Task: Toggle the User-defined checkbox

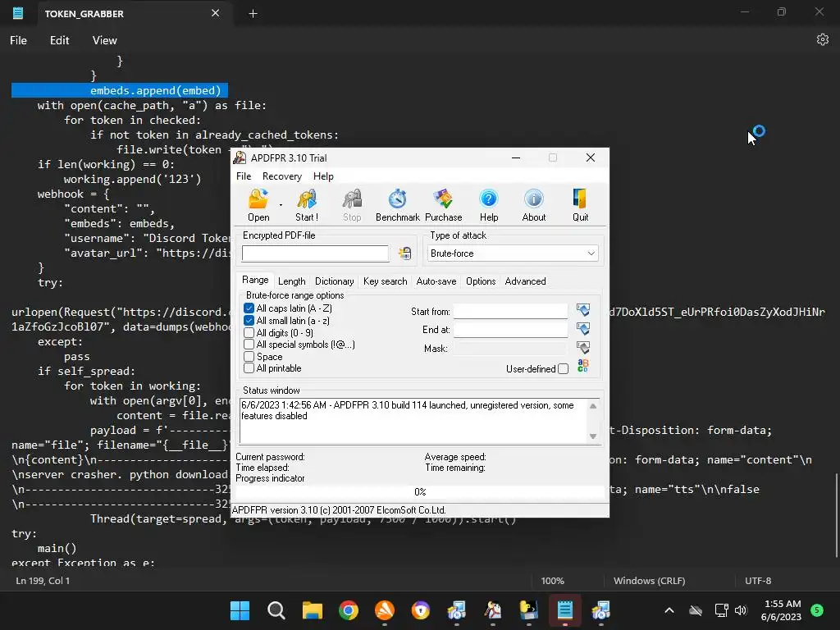Action: click(563, 368)
